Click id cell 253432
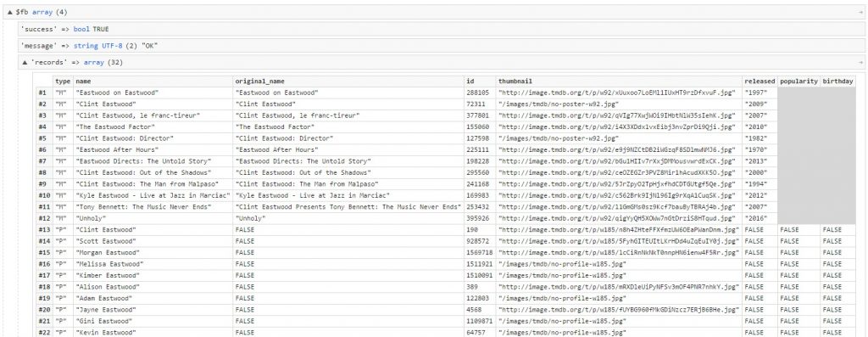The height and width of the screenshot is (337, 868). tap(480, 207)
